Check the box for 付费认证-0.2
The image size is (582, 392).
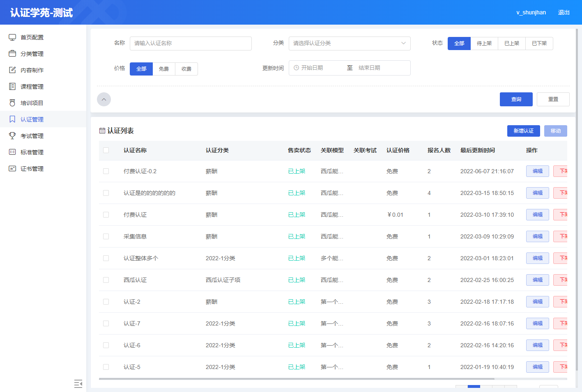click(x=106, y=171)
